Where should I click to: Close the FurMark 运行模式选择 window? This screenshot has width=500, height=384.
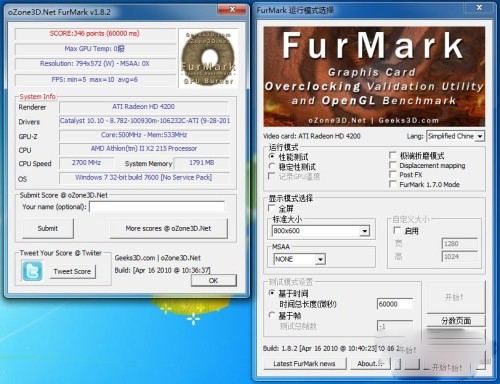tap(479, 7)
